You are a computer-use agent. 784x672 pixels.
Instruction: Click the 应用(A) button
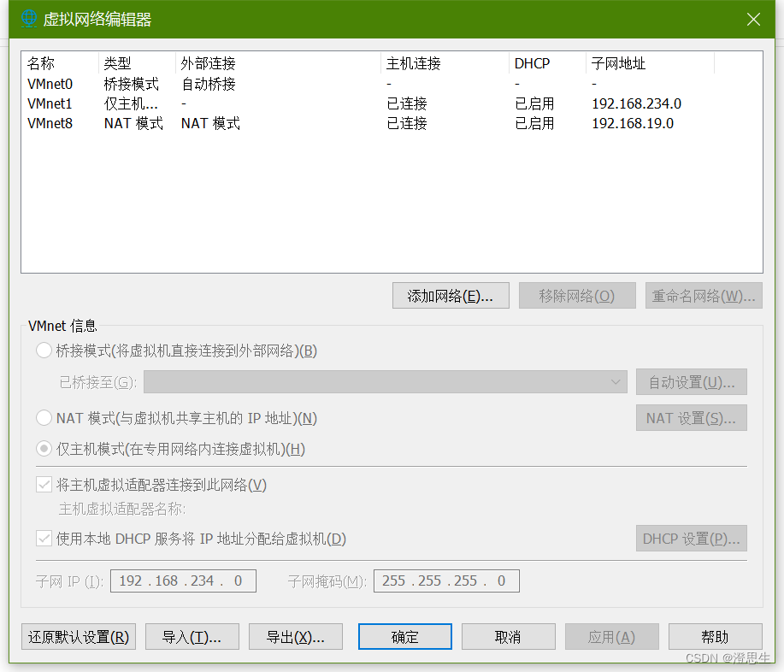tap(612, 636)
